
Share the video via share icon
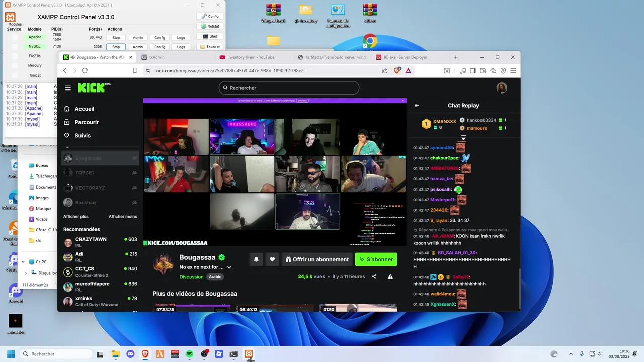[374, 277]
